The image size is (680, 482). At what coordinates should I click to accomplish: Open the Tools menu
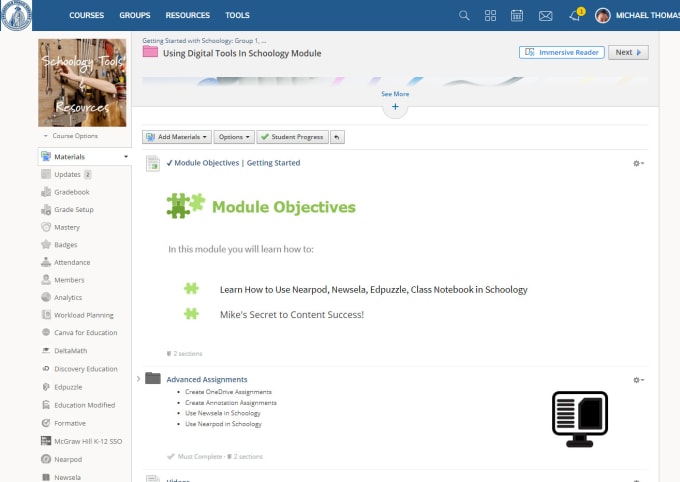[237, 15]
